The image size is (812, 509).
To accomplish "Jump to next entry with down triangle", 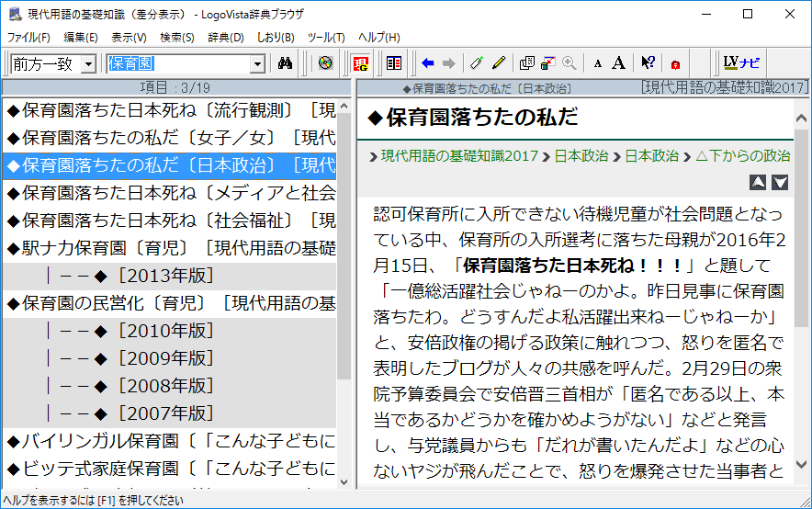I will click(780, 182).
